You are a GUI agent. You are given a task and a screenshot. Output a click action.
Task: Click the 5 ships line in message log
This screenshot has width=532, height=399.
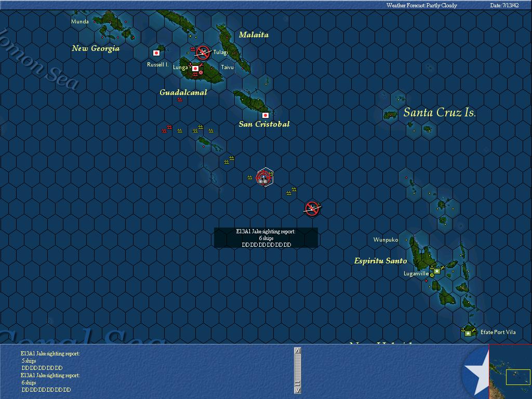point(29,361)
